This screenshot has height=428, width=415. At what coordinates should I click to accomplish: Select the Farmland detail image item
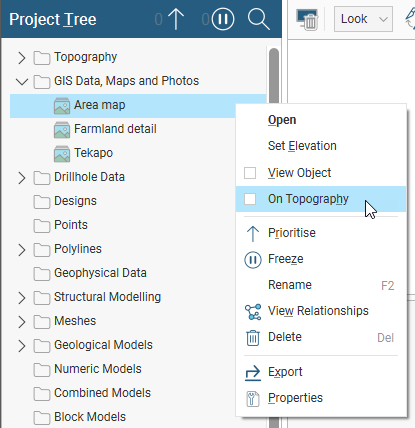(x=115, y=129)
